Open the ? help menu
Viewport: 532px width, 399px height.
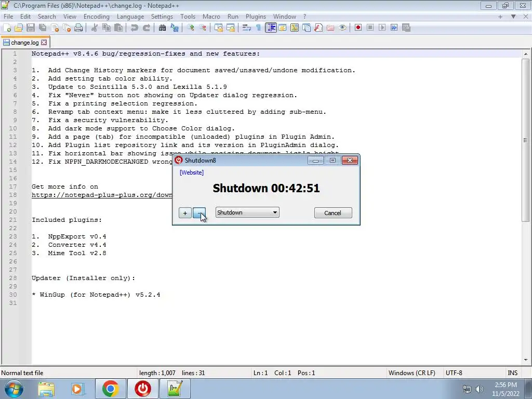click(x=304, y=16)
